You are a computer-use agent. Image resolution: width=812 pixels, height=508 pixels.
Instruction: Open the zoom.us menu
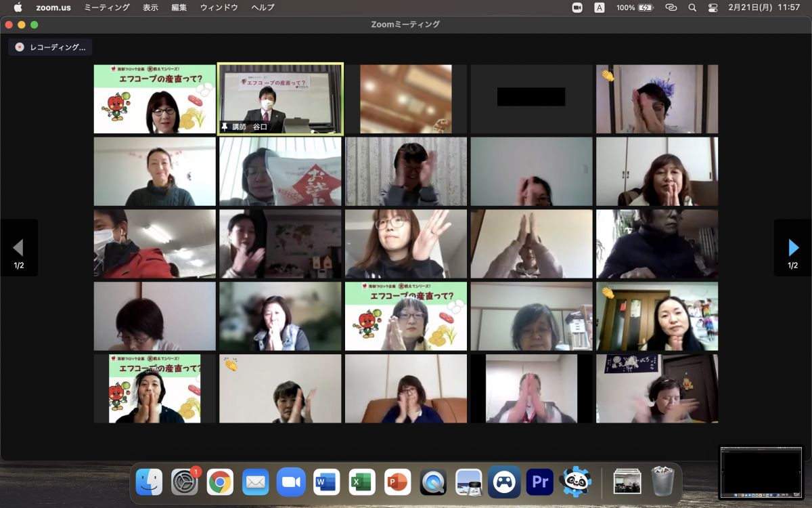point(54,7)
